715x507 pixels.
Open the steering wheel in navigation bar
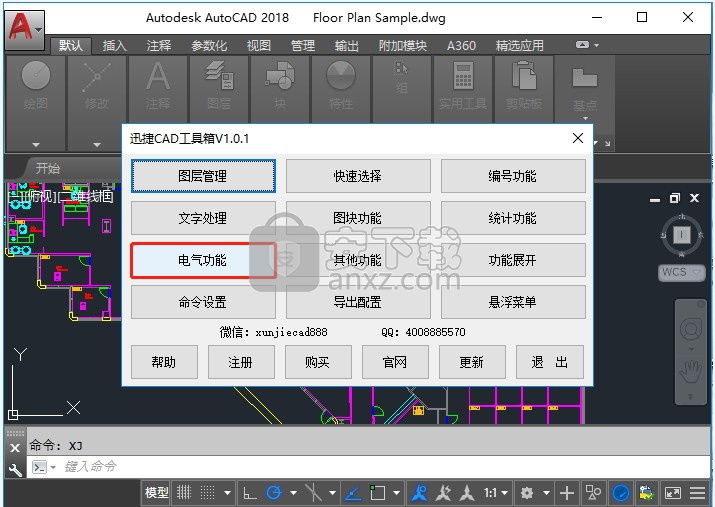(x=690, y=329)
